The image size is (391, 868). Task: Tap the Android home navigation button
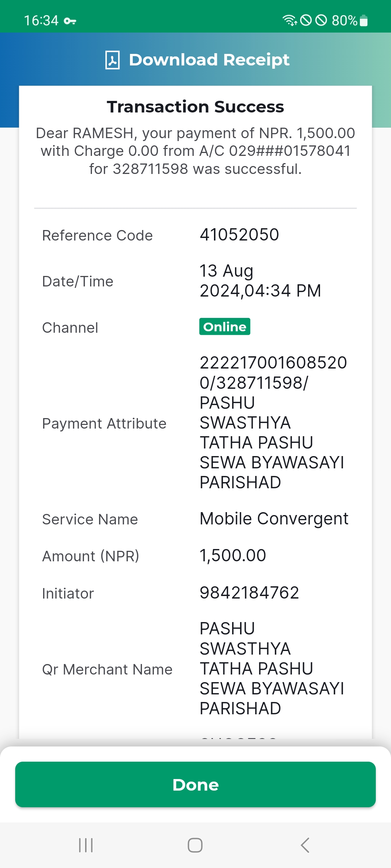click(x=195, y=845)
